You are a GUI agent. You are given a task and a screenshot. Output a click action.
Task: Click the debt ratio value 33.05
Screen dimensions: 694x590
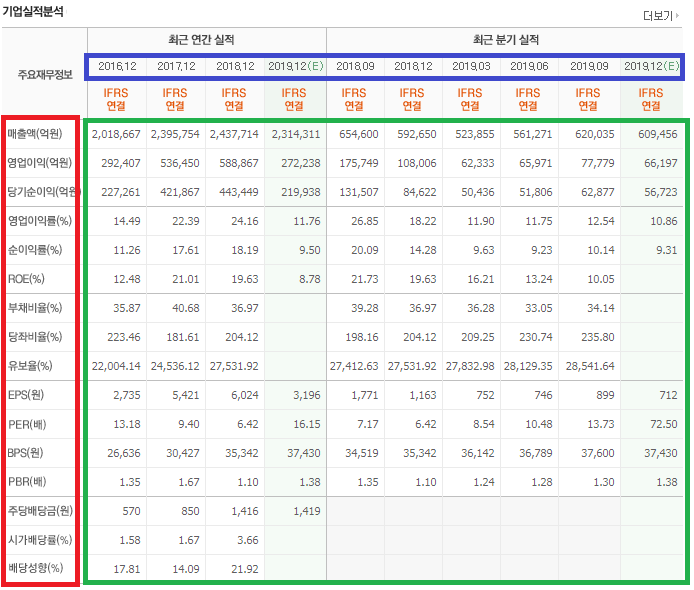539,308
